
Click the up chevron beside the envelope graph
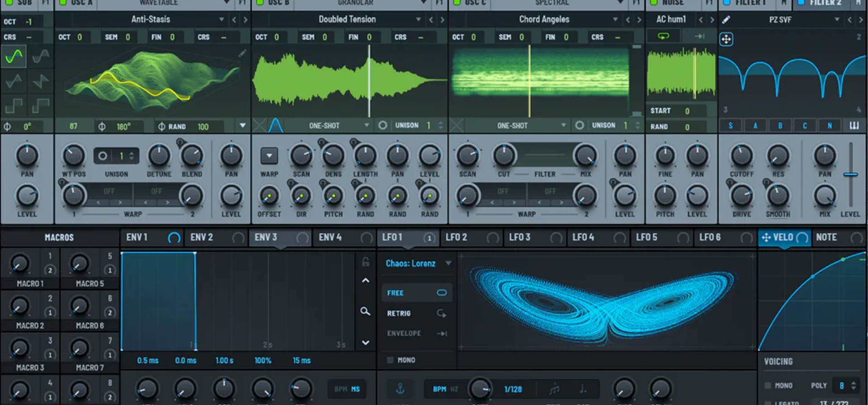point(366,281)
